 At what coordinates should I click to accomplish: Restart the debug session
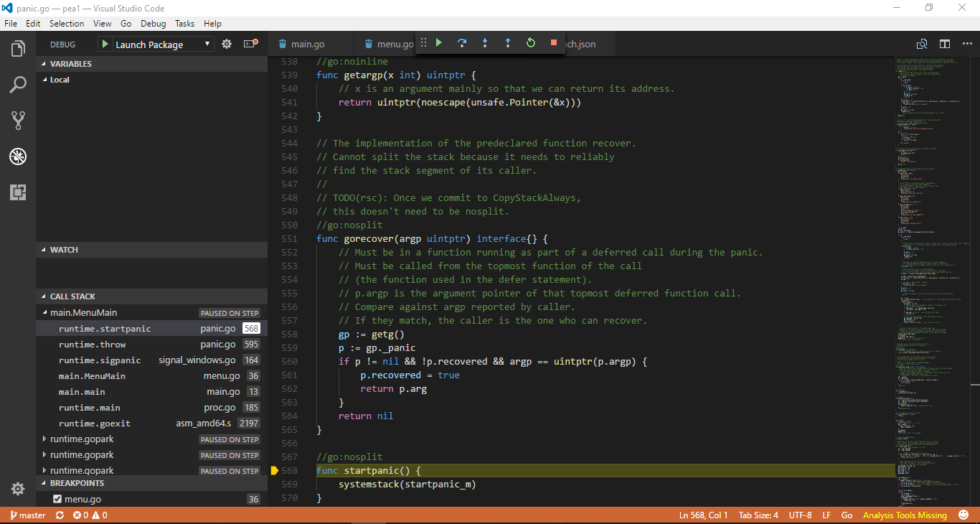531,42
